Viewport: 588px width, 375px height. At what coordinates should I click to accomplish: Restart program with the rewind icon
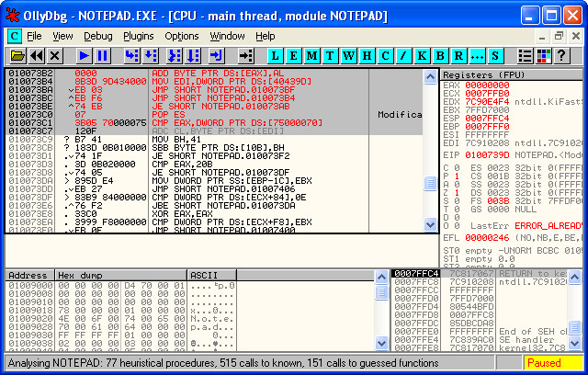[37, 56]
